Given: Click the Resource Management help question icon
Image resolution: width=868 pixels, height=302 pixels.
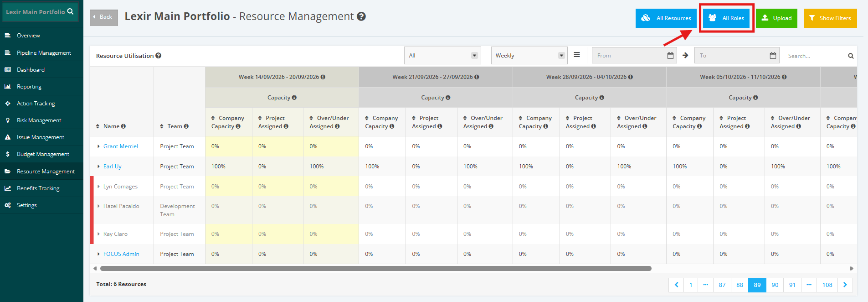Looking at the screenshot, I should (x=361, y=16).
